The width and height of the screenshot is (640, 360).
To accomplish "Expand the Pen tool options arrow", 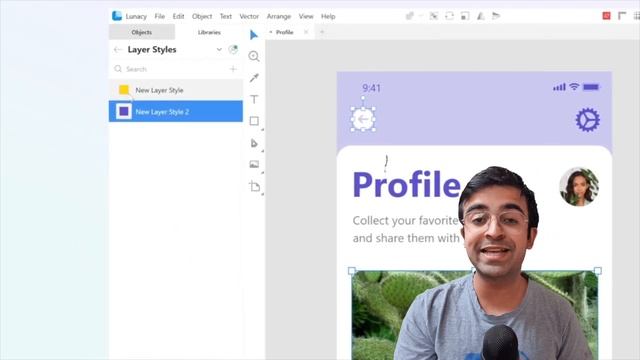I will coord(262,151).
